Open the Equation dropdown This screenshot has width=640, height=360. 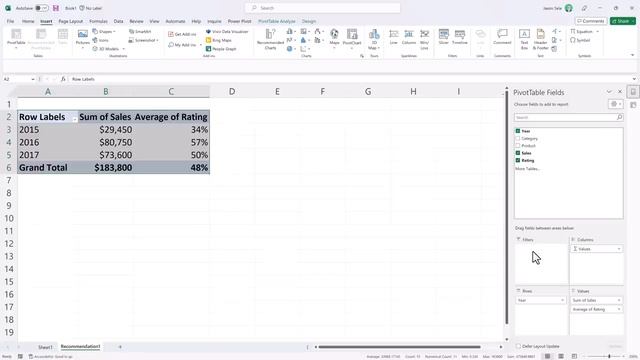coord(584,31)
